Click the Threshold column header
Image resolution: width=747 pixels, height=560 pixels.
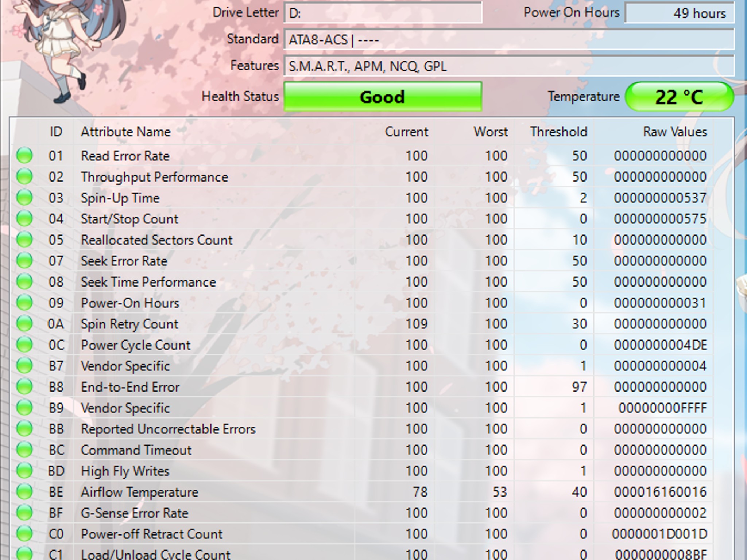tap(558, 132)
